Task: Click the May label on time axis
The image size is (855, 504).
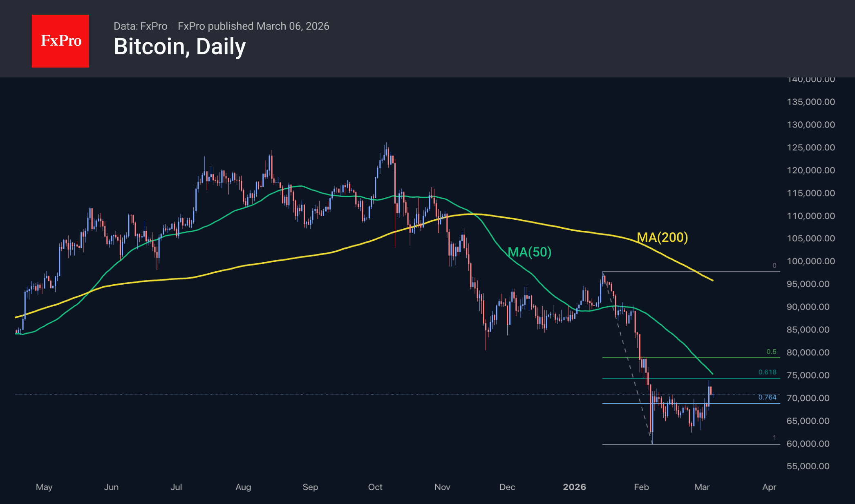Action: point(44,487)
